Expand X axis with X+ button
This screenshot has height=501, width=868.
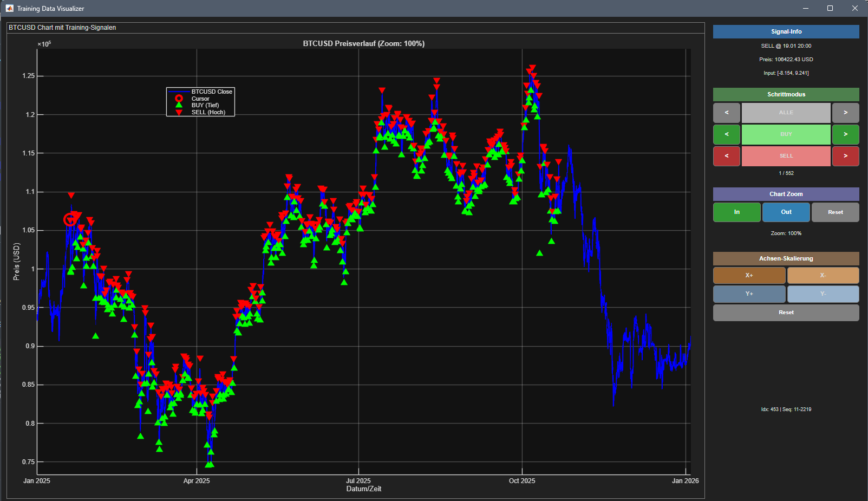point(749,276)
